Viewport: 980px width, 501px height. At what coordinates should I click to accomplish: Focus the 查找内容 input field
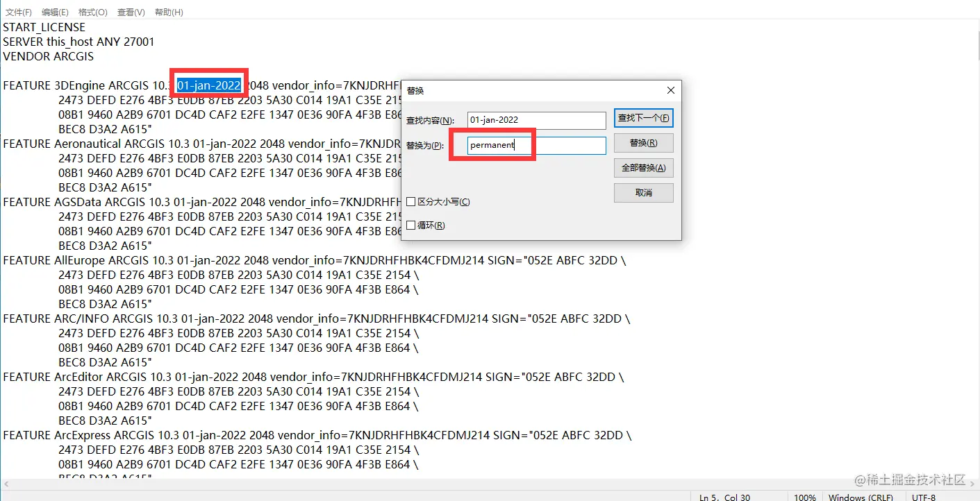[536, 120]
